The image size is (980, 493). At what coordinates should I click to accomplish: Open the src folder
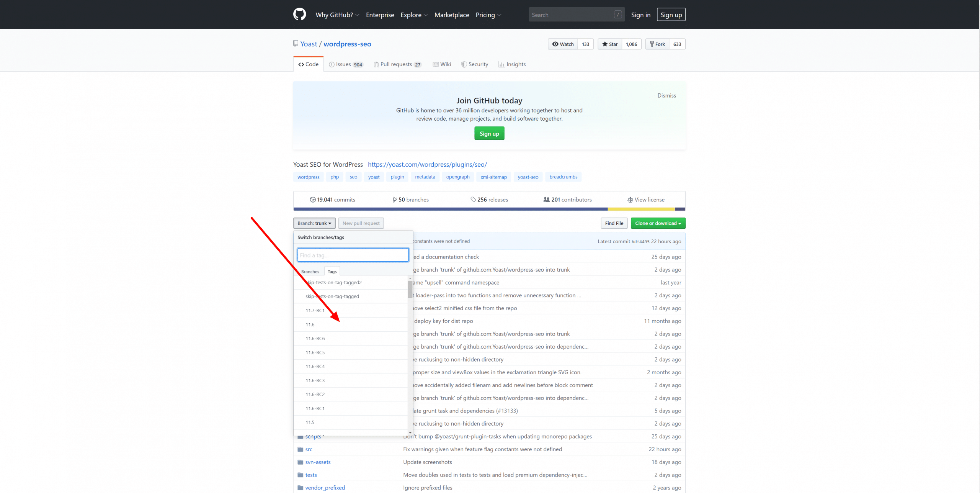pos(309,449)
